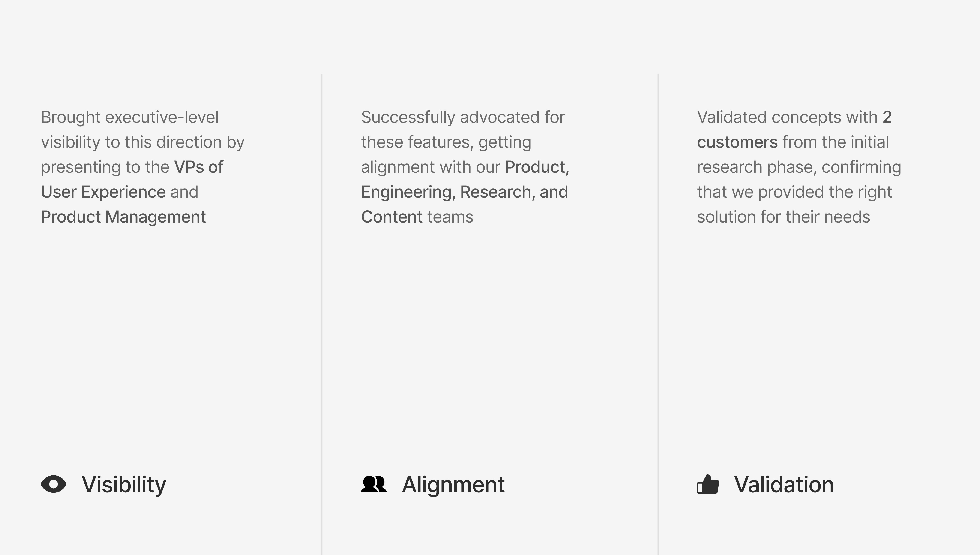Click the thumbs-up icon beside Validation

tap(708, 484)
